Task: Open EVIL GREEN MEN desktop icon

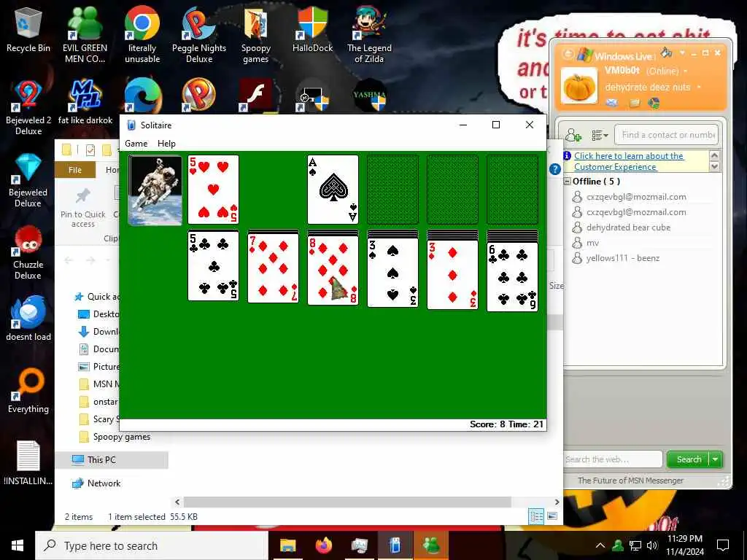Action: [x=85, y=35]
